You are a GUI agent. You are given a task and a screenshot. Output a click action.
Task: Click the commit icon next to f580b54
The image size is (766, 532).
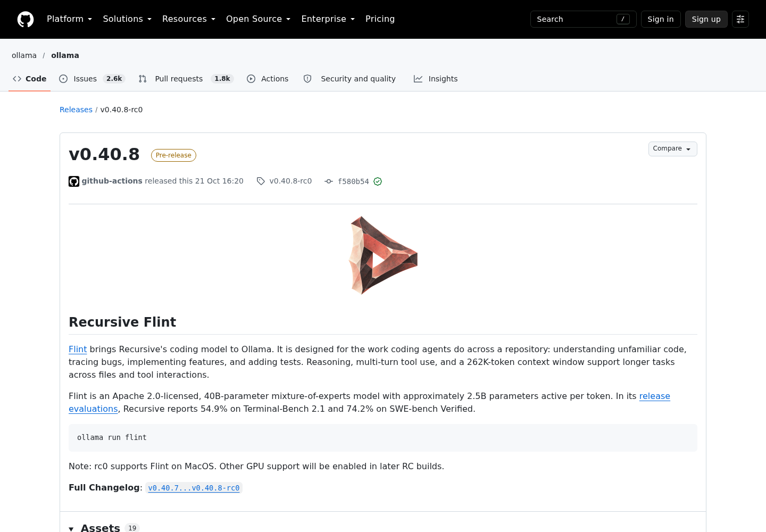coord(329,181)
